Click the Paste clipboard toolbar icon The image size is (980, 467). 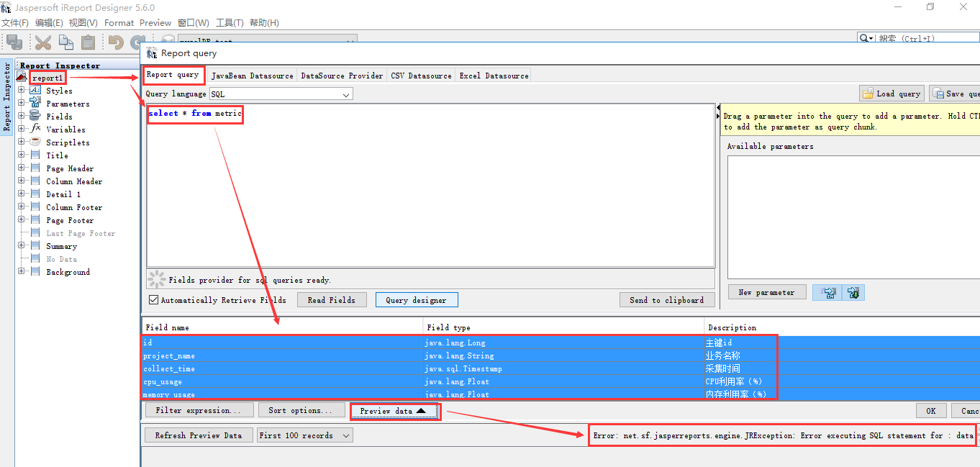click(88, 42)
